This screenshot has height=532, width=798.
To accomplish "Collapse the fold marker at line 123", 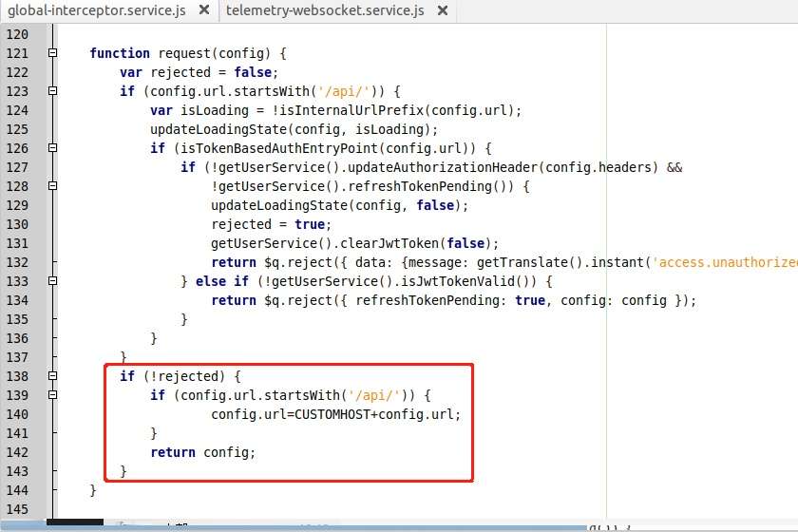I will pyautogui.click(x=52, y=90).
